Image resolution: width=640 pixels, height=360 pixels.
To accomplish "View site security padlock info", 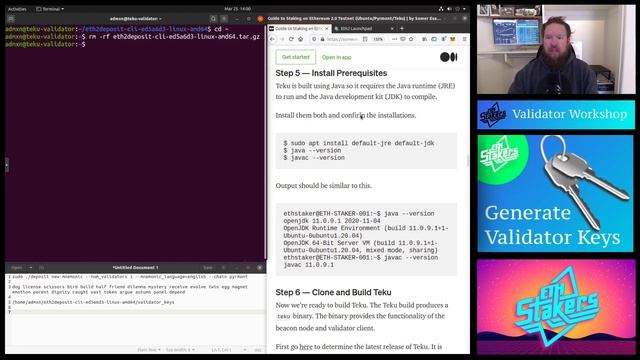I will pyautogui.click(x=322, y=39).
